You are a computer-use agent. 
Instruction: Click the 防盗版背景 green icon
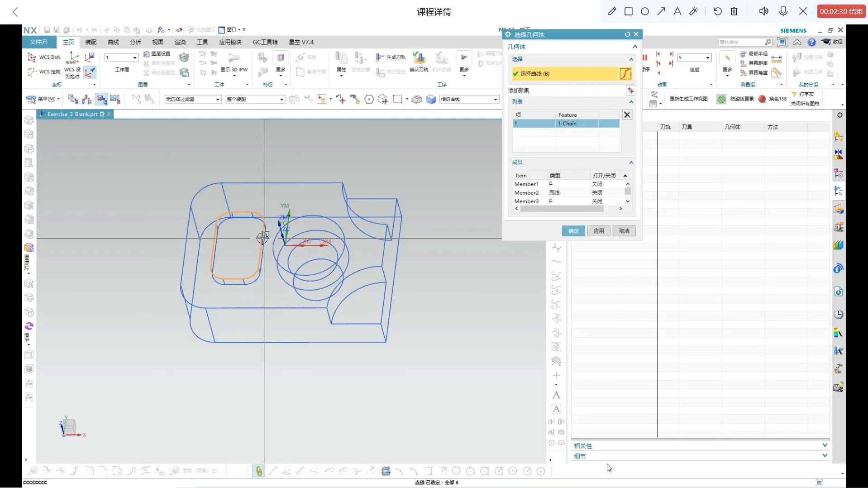[721, 99]
